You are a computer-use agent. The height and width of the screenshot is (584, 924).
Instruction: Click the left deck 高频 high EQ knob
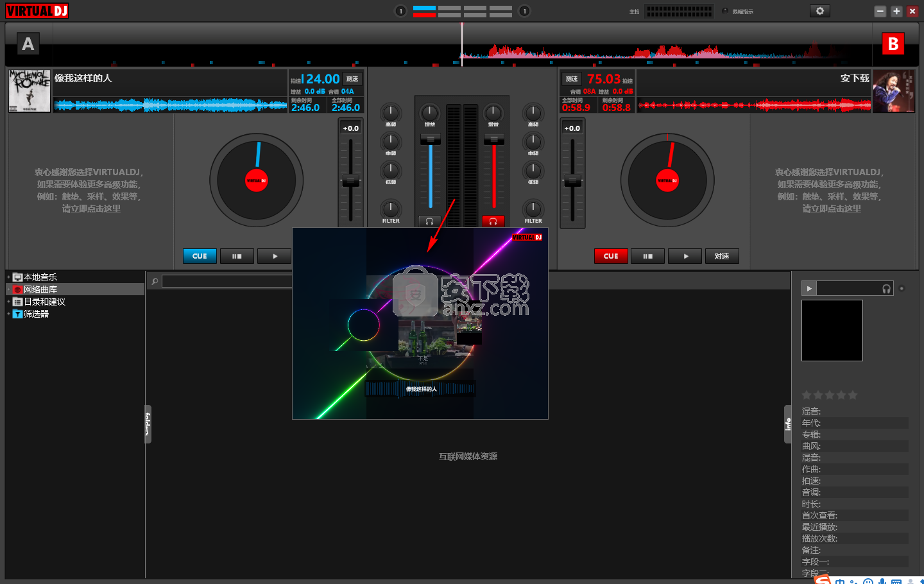pos(391,113)
